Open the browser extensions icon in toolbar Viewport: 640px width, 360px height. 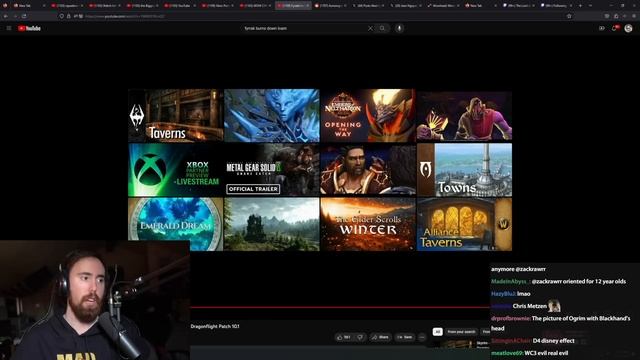tap(616, 16)
